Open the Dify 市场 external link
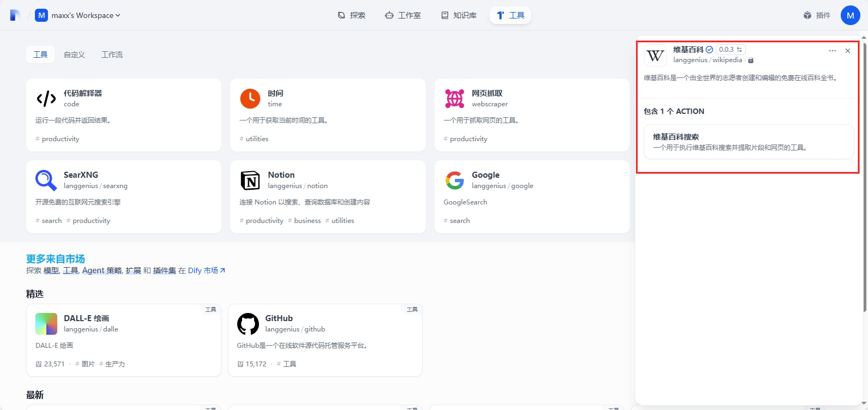The image size is (868, 410). [x=207, y=270]
